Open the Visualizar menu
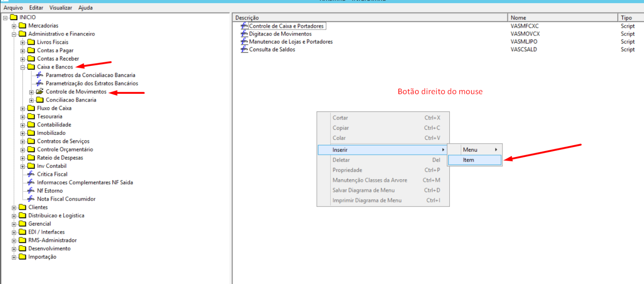 (x=61, y=7)
